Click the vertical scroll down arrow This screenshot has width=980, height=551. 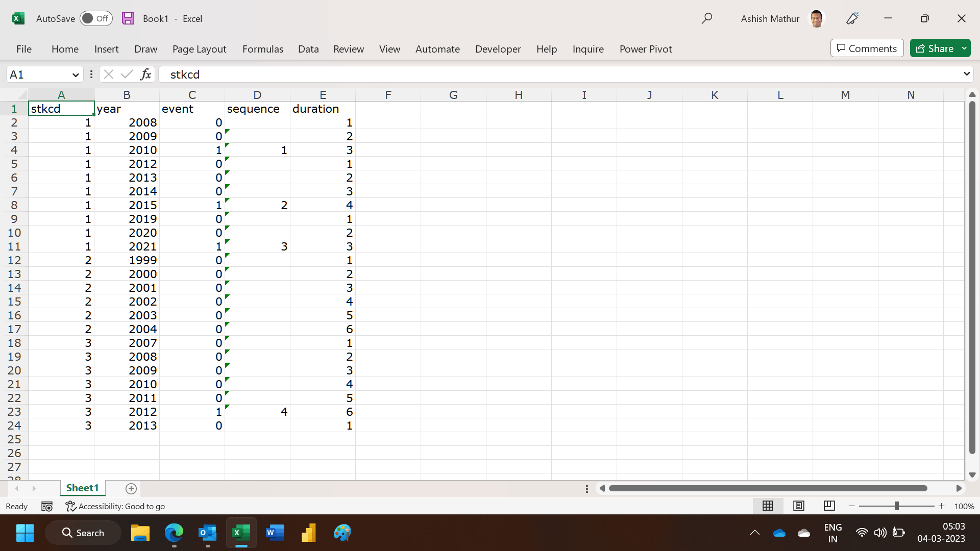[972, 475]
